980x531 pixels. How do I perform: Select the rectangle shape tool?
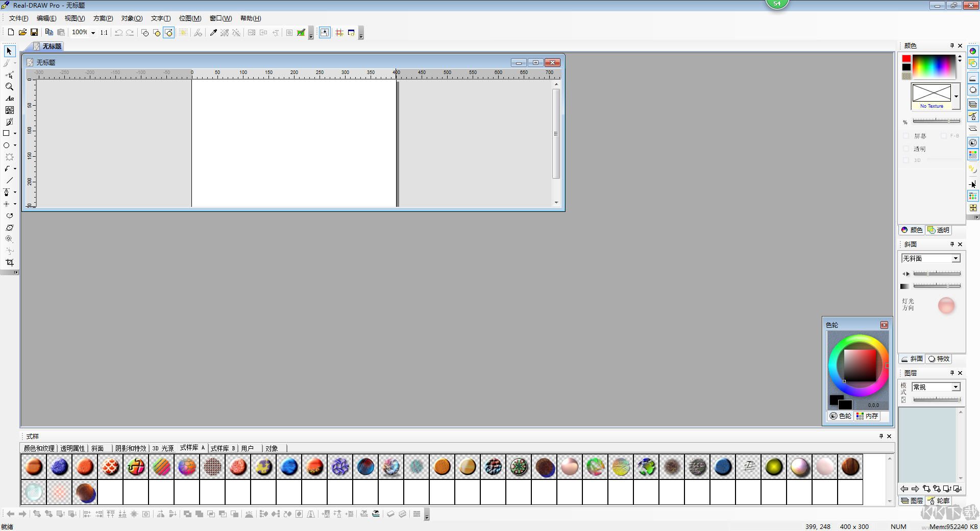point(7,133)
